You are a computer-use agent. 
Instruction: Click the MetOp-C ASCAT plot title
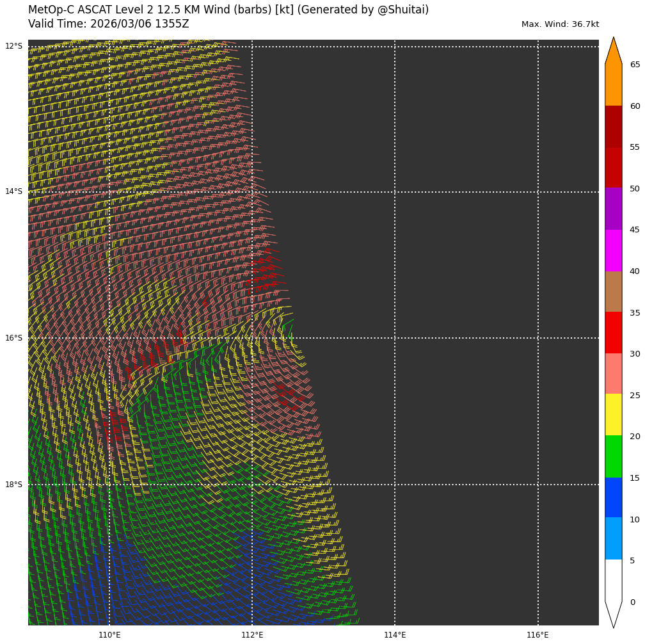point(228,10)
